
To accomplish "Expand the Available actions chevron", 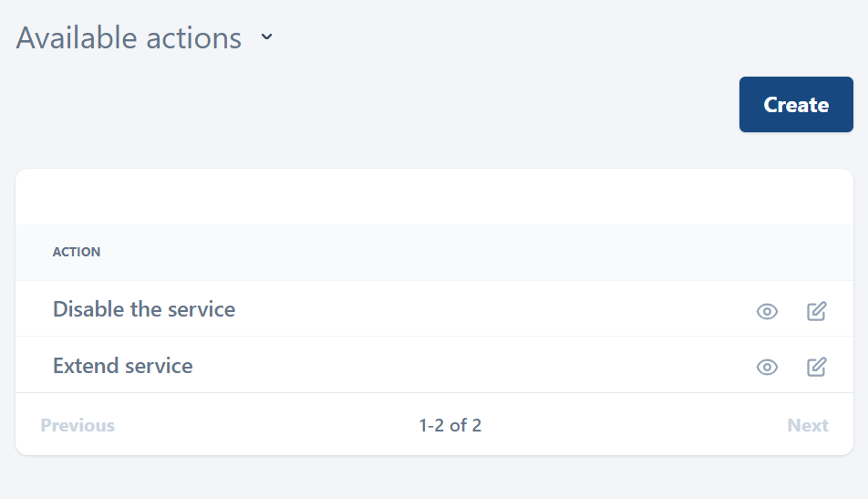I will (266, 38).
